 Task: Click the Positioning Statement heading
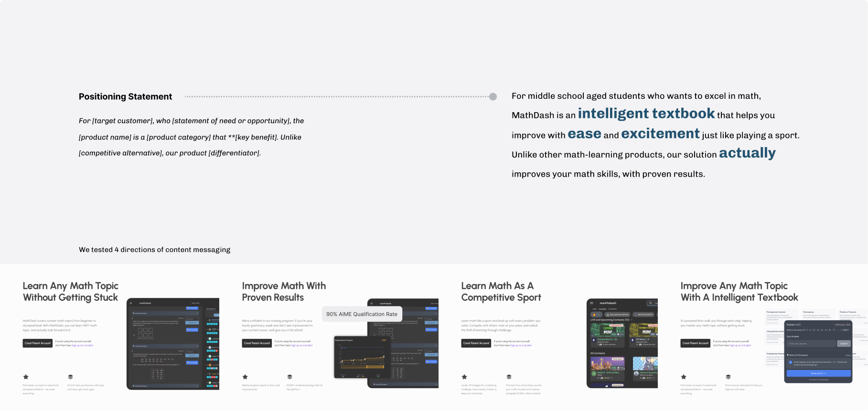(125, 96)
